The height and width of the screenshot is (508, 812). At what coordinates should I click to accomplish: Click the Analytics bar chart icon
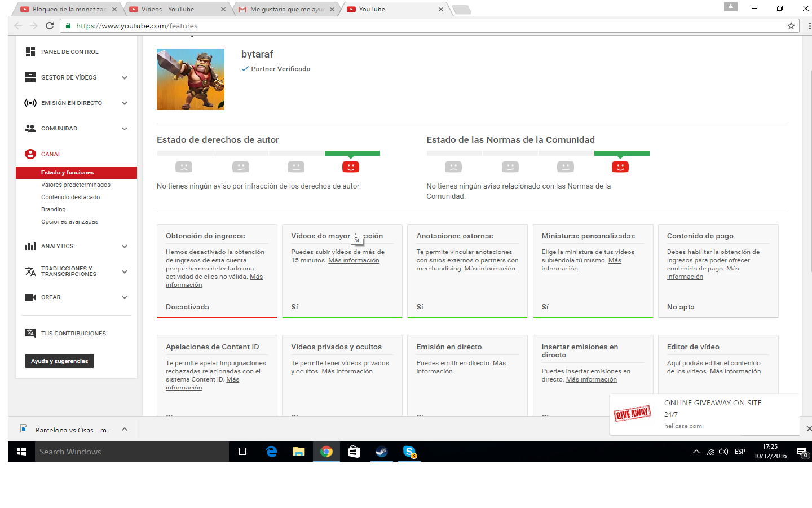click(30, 246)
